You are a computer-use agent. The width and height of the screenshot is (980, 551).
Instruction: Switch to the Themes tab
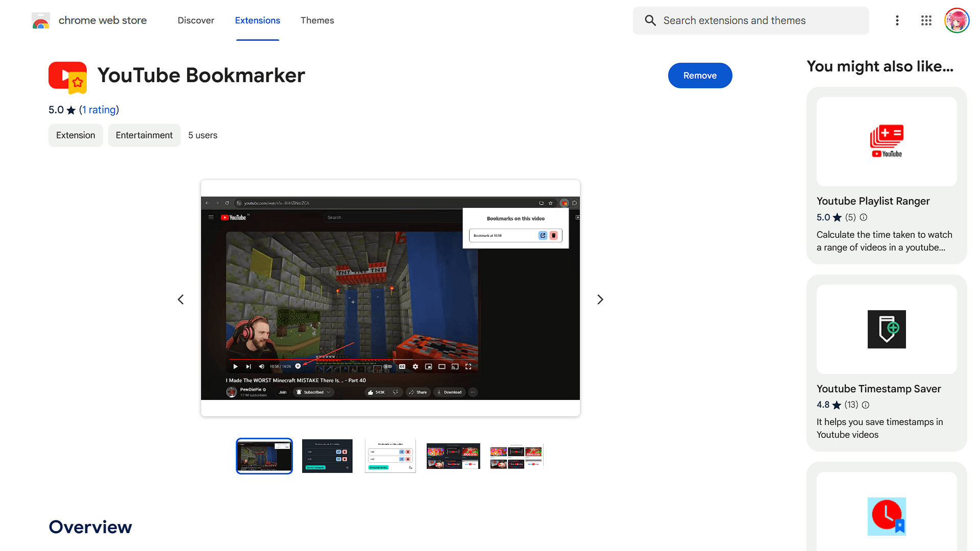coord(317,20)
